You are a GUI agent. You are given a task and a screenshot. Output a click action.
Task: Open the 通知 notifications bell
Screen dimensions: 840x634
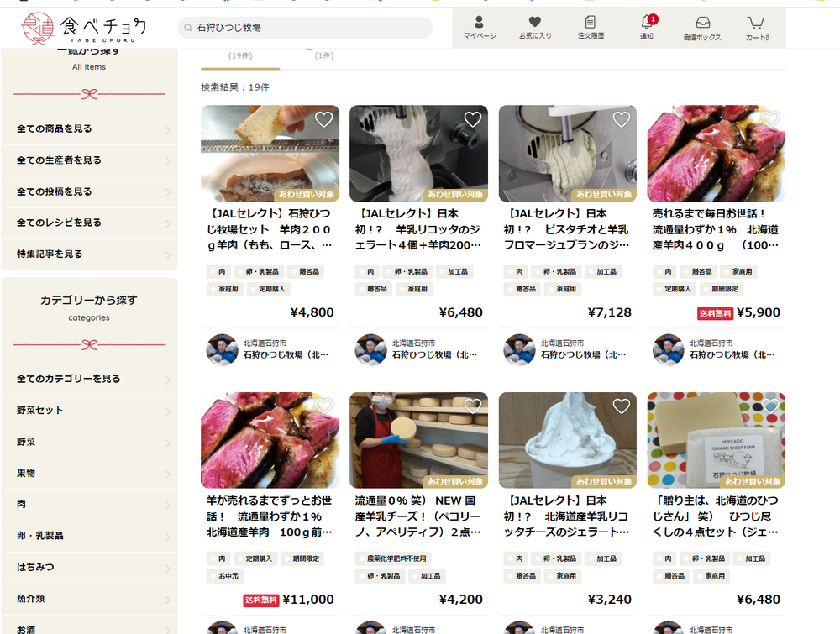[646, 27]
